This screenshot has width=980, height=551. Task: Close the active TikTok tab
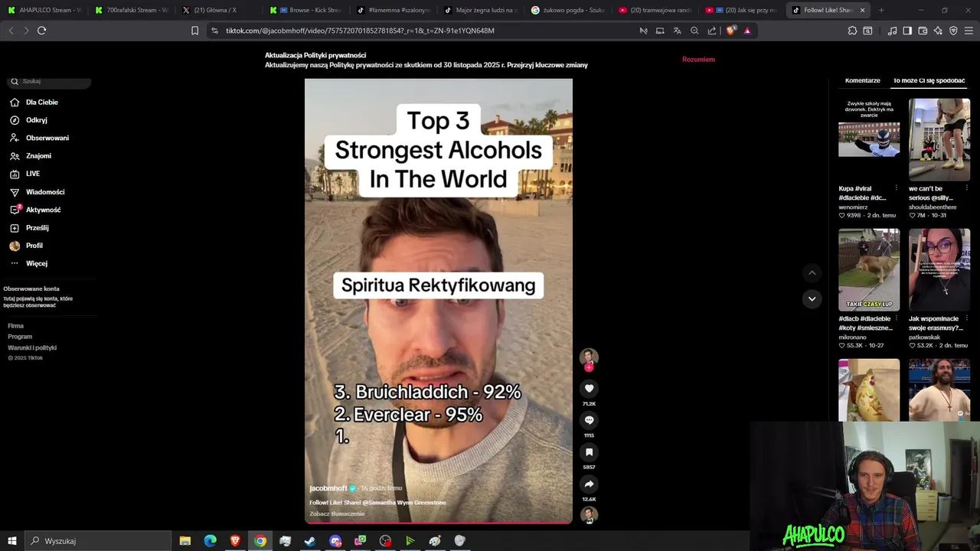point(863,10)
